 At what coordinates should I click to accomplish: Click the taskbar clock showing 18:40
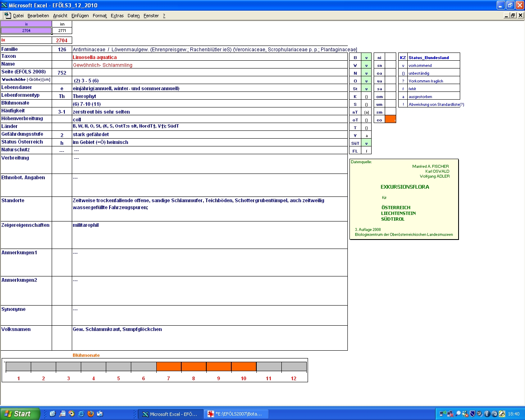[514, 414]
